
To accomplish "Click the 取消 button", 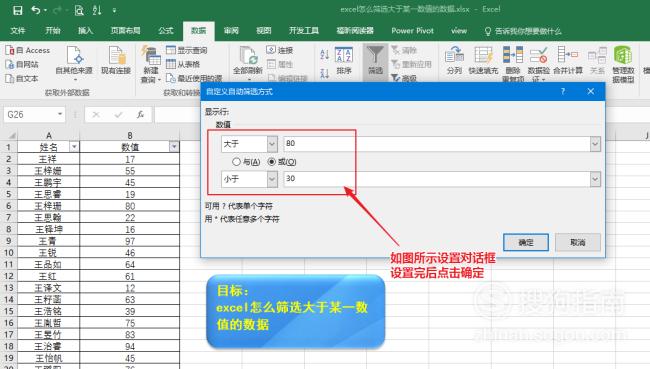I will pos(577,242).
